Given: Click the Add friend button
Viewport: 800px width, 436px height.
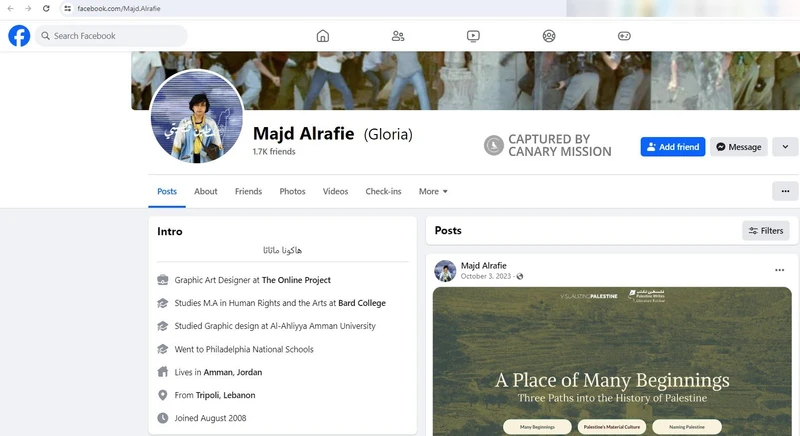Looking at the screenshot, I should (673, 147).
